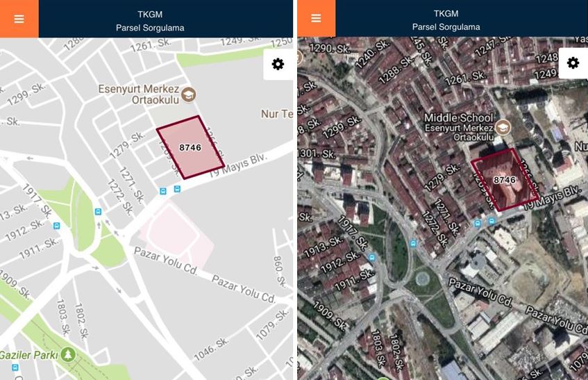Open settings gear on left street map

pyautogui.click(x=278, y=64)
